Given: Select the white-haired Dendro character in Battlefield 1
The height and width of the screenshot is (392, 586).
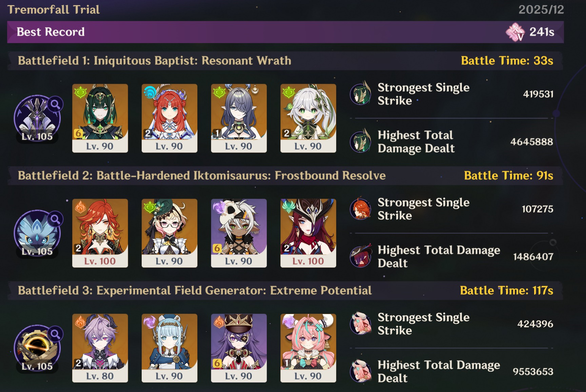Looking at the screenshot, I should coord(308,118).
